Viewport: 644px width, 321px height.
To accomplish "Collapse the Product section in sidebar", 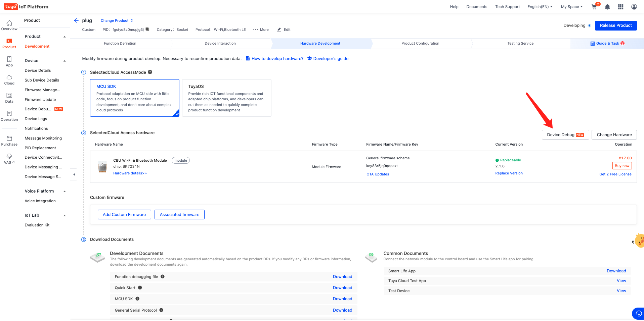I will [65, 37].
